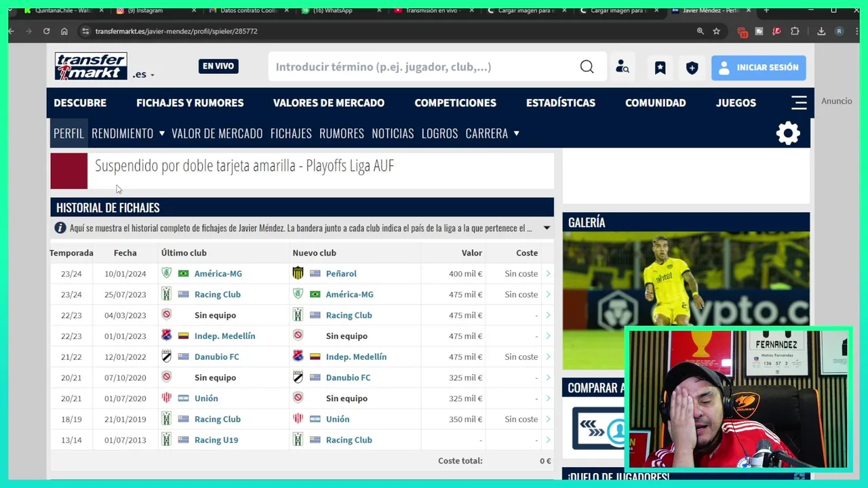Click Indep. Medellín crest in 01/01/2023 row
The width and height of the screenshot is (868, 488).
[x=166, y=335]
